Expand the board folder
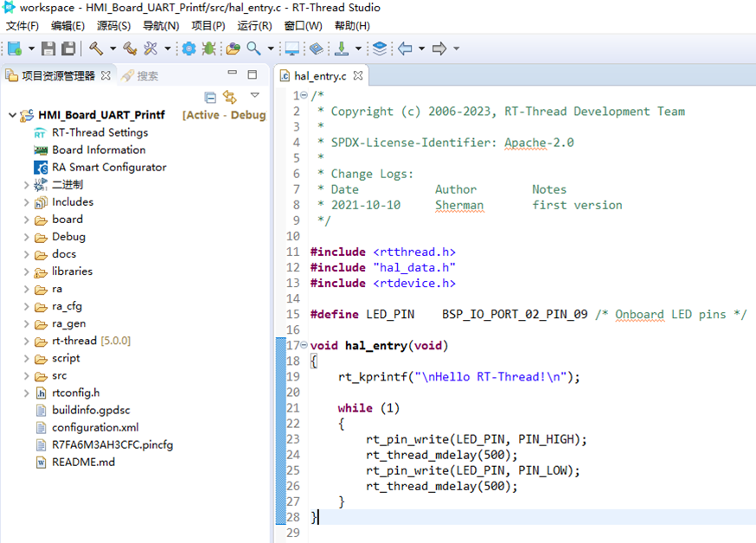The image size is (756, 543). pos(27,220)
